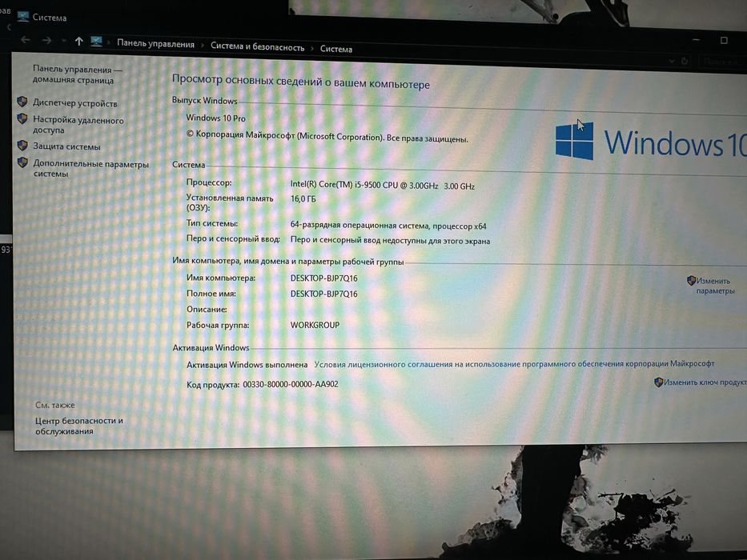Click computer name value after Имя компьютера
The height and width of the screenshot is (560, 747).
click(x=324, y=278)
